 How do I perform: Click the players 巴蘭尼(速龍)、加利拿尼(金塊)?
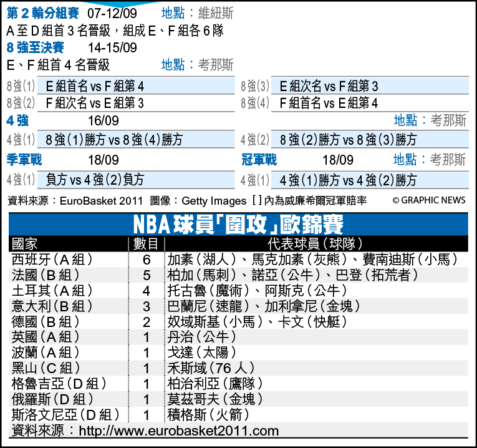pos(264,306)
